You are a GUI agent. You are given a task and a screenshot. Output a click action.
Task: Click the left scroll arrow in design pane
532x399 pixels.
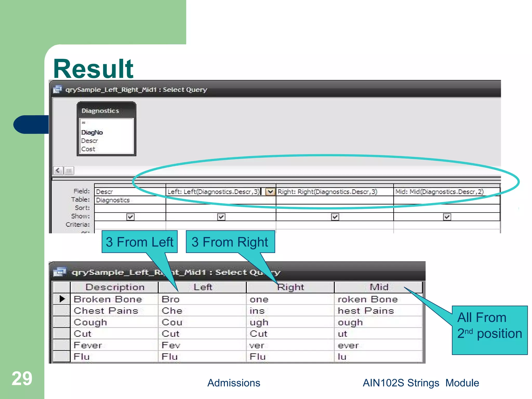[58, 171]
